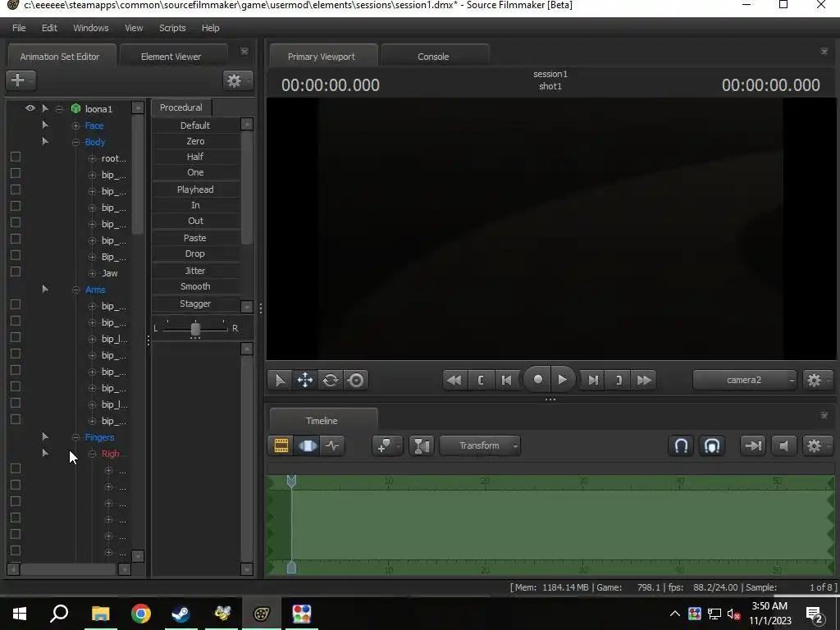840x630 pixels.
Task: Apply the Stagger procedural preset
Action: [x=195, y=304]
